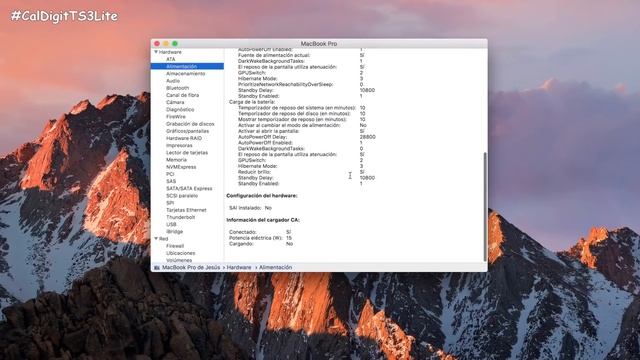Close the MacBook Pro window
Viewport: 640px width, 360px height.
point(157,44)
